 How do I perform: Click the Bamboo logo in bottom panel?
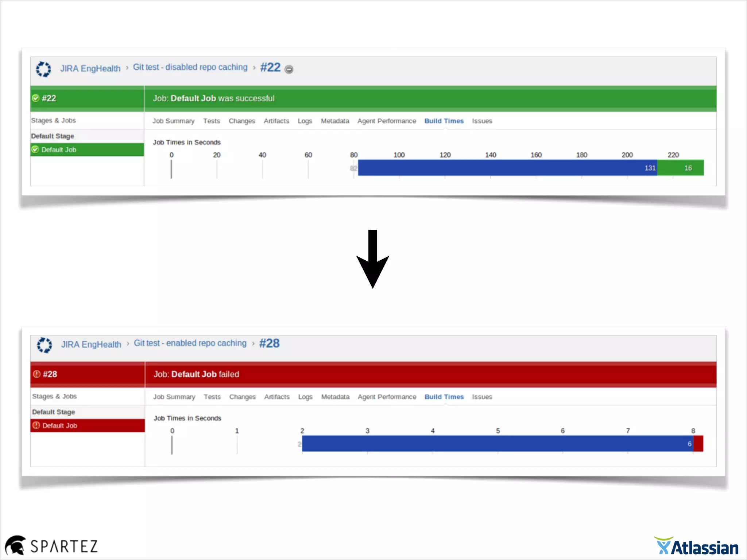(44, 345)
